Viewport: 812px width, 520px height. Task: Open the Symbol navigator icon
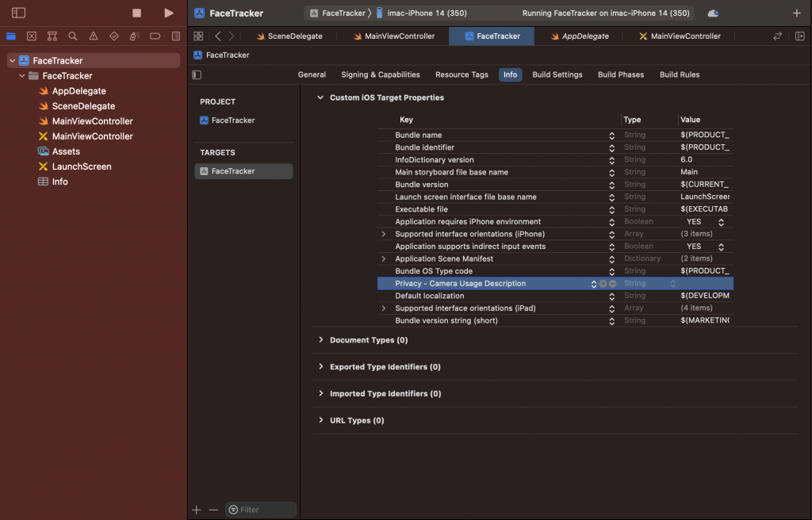coord(52,36)
